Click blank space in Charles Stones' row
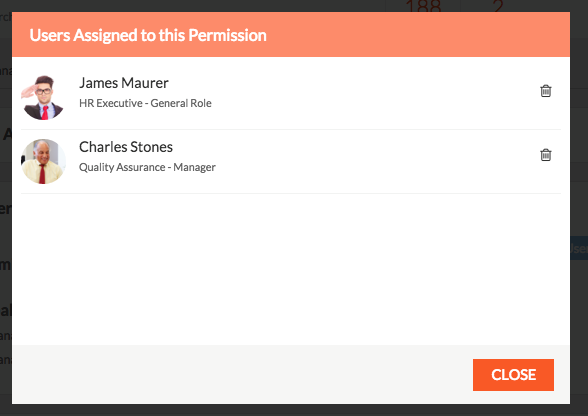The image size is (588, 416). [377, 161]
